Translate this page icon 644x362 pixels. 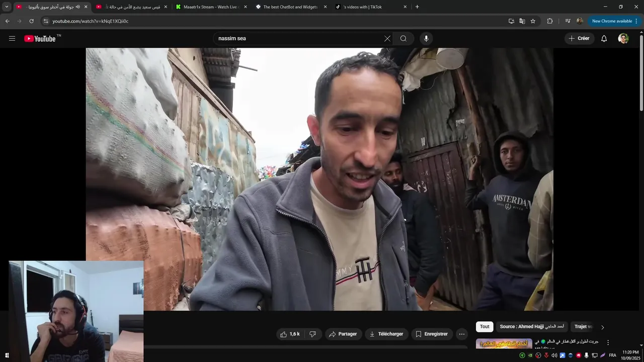[x=522, y=21]
